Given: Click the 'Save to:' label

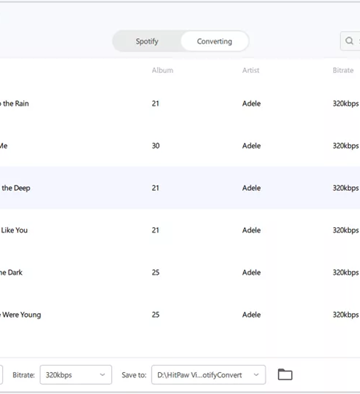Looking at the screenshot, I should coord(134,375).
